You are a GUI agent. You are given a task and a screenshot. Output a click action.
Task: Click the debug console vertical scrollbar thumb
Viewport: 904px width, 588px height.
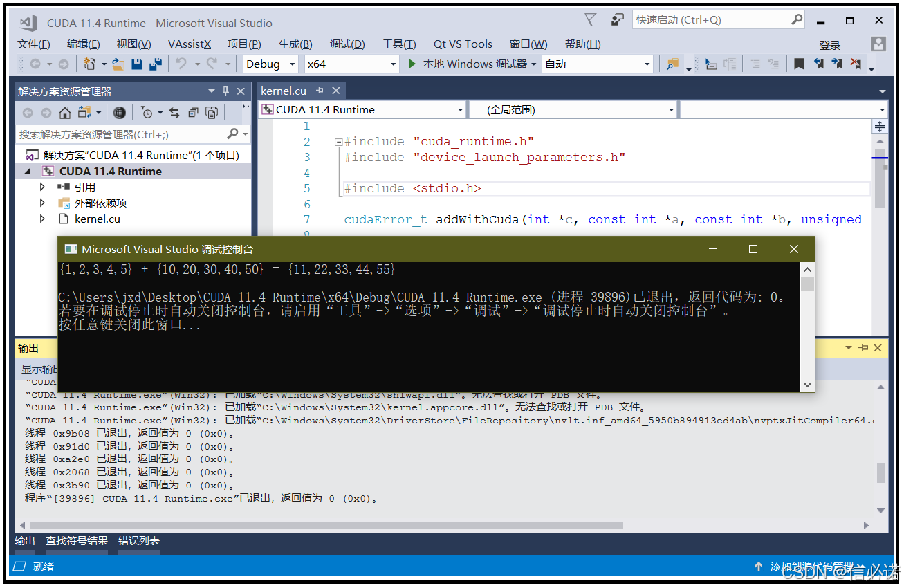point(807,284)
